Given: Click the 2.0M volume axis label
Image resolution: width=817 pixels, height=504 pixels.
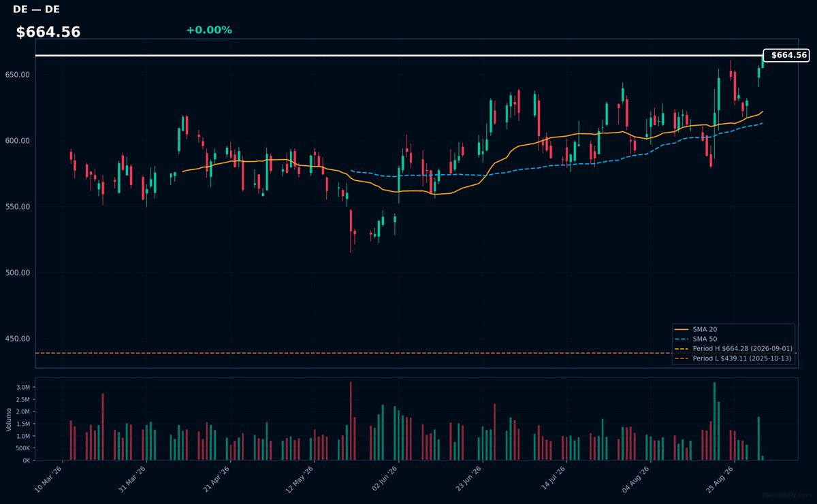Looking at the screenshot, I should 23,411.
